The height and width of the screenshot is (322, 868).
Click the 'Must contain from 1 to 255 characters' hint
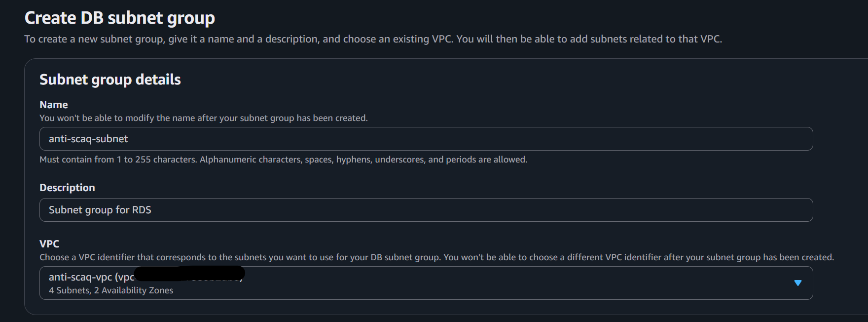284,160
